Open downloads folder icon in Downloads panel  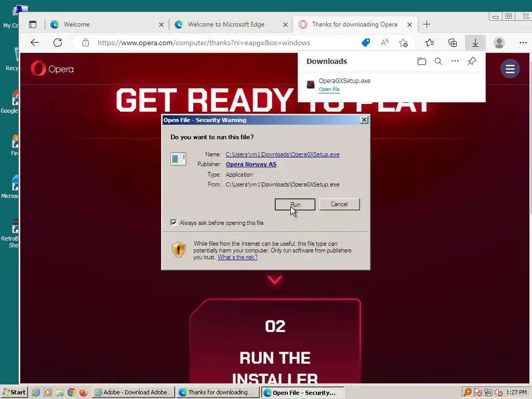[x=422, y=61]
